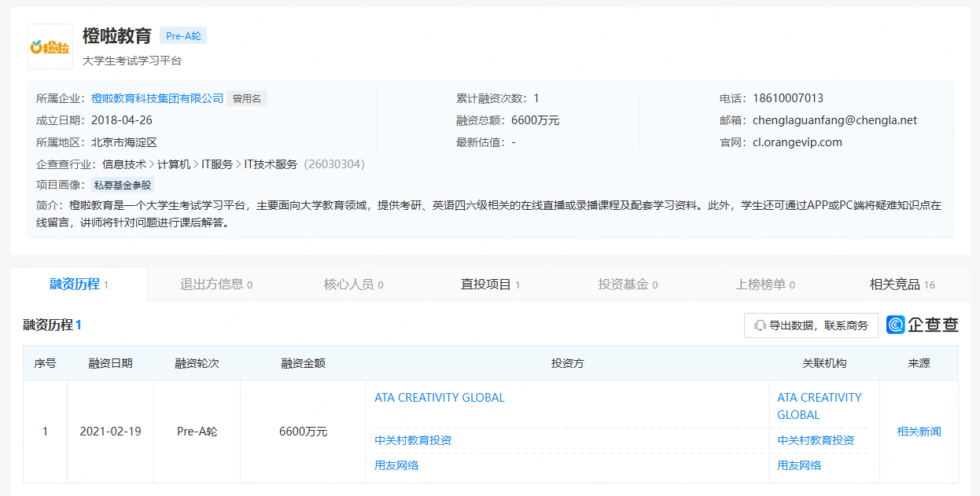
Task: Click the Pre-A轮 tag beside title
Action: click(183, 36)
